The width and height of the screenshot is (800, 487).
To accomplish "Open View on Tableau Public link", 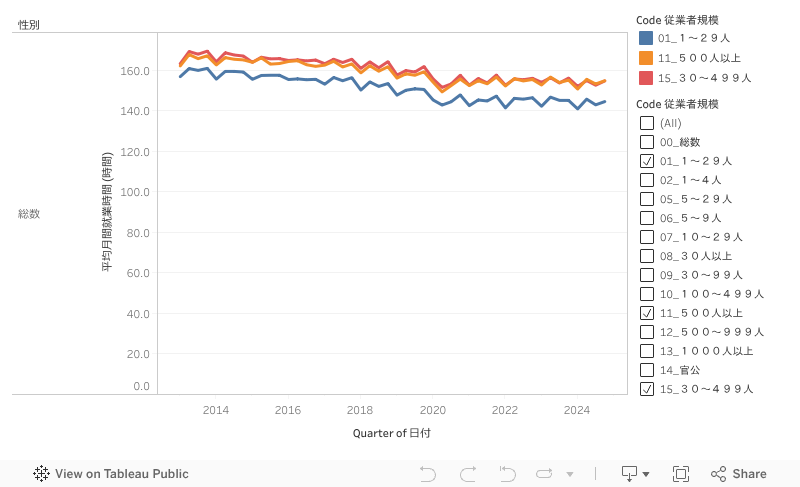I will [121, 474].
